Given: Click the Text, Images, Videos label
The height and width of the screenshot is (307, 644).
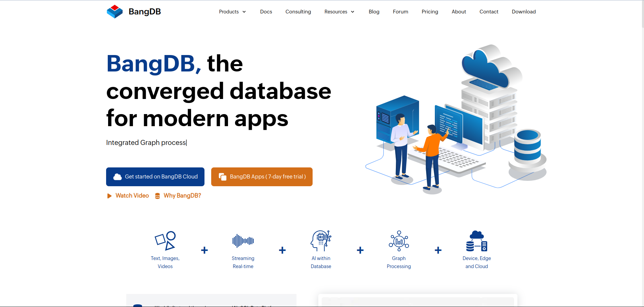Looking at the screenshot, I should click(x=165, y=262).
